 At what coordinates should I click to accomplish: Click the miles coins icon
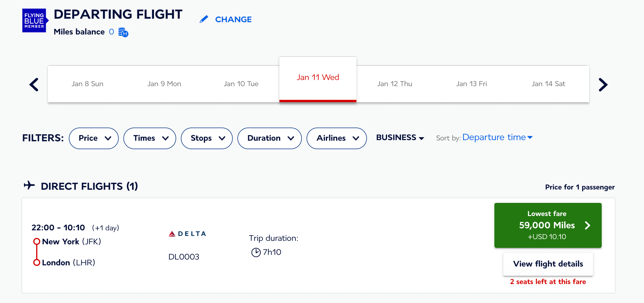point(123,32)
